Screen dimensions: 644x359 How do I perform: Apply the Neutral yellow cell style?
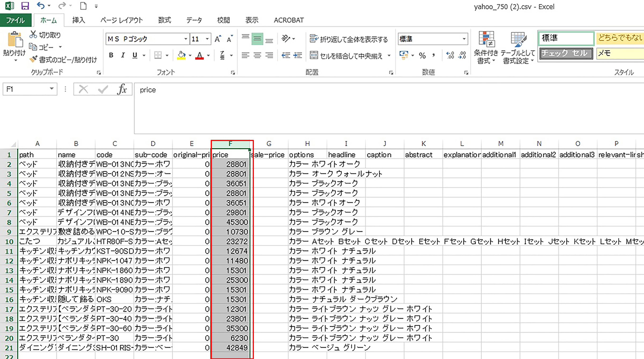tap(620, 38)
